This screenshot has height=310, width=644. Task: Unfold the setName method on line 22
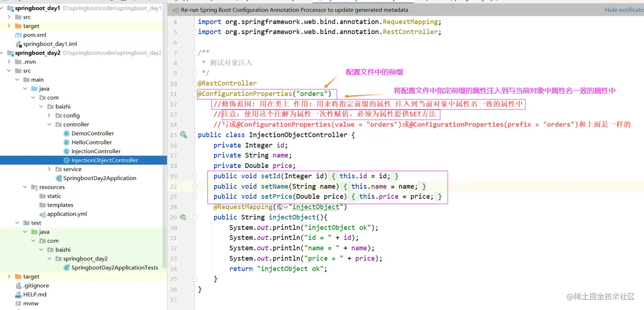[195, 186]
